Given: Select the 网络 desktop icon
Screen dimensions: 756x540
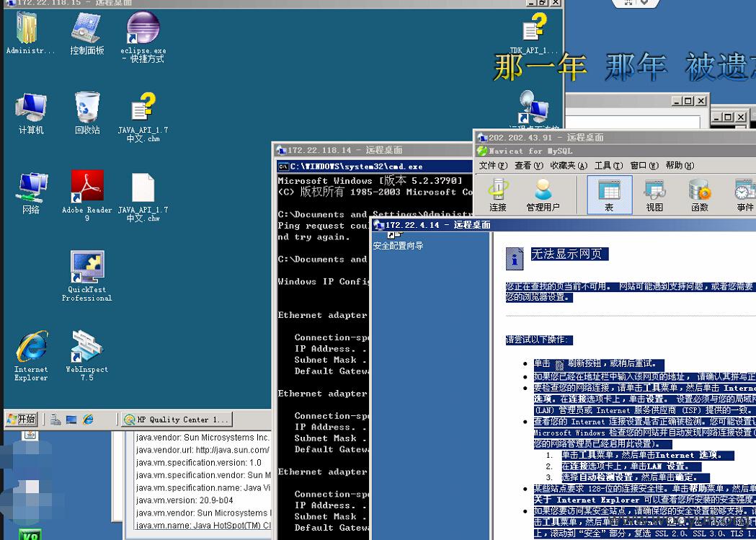Looking at the screenshot, I should click(x=31, y=193).
